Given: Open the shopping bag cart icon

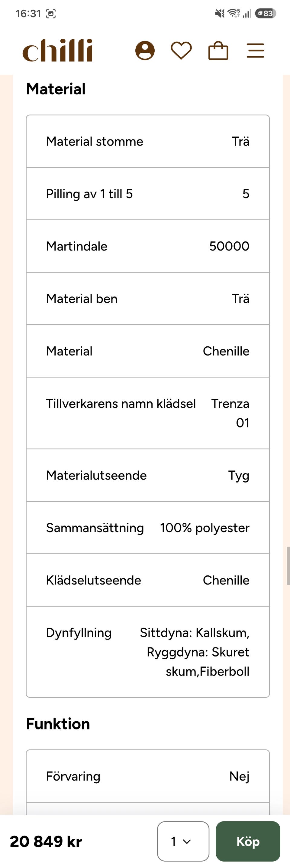Looking at the screenshot, I should point(218,51).
